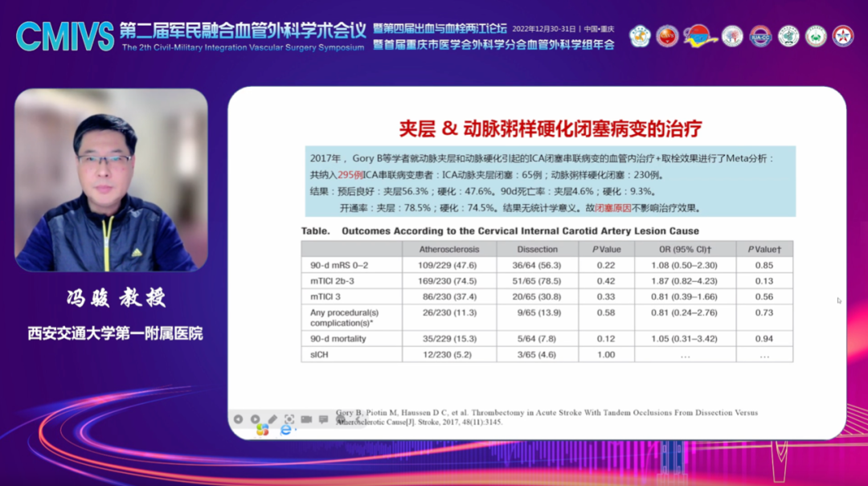868x486 pixels.
Task: Click row label '90-d mortality'
Action: 338,339
